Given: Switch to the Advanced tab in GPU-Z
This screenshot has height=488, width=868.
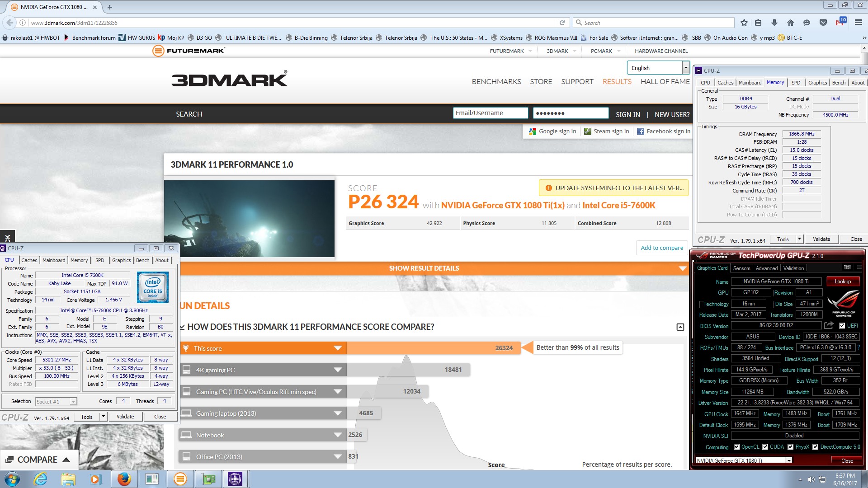Looking at the screenshot, I should pos(767,268).
